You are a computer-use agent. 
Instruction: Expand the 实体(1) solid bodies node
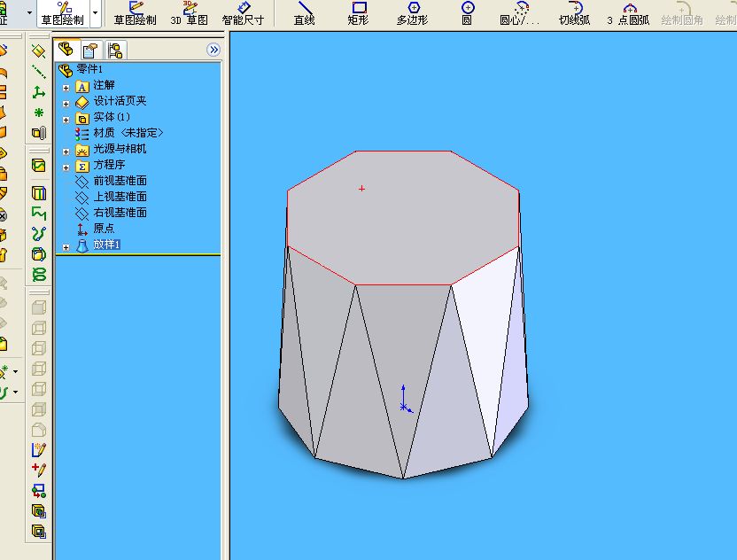(x=66, y=120)
